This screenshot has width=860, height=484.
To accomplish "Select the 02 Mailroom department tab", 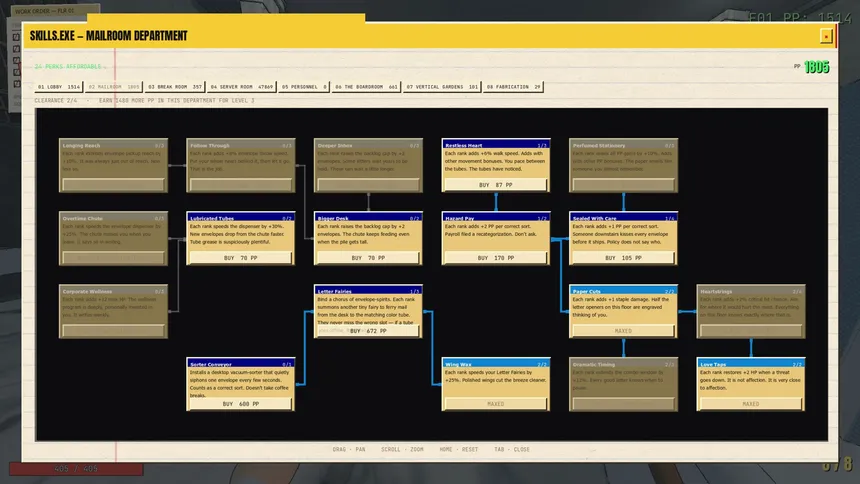I will coord(114,87).
